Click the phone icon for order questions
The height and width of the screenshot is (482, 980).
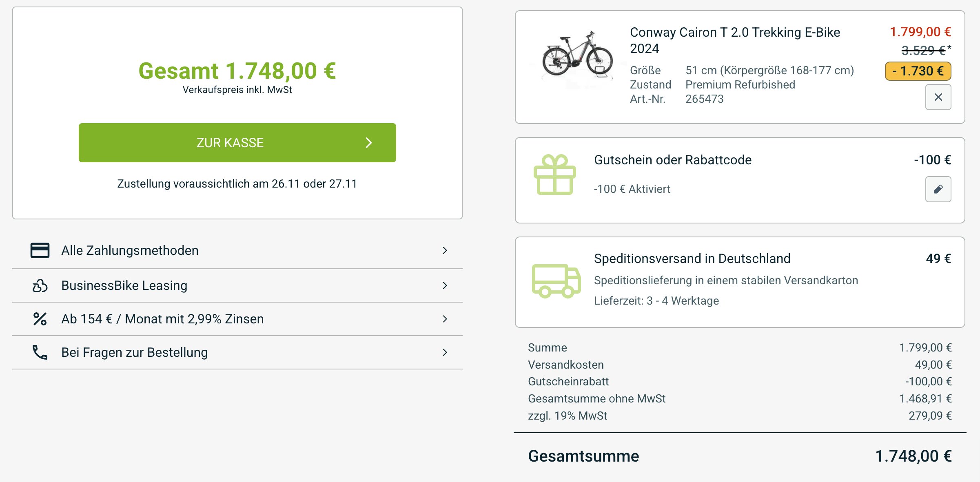[x=40, y=352]
